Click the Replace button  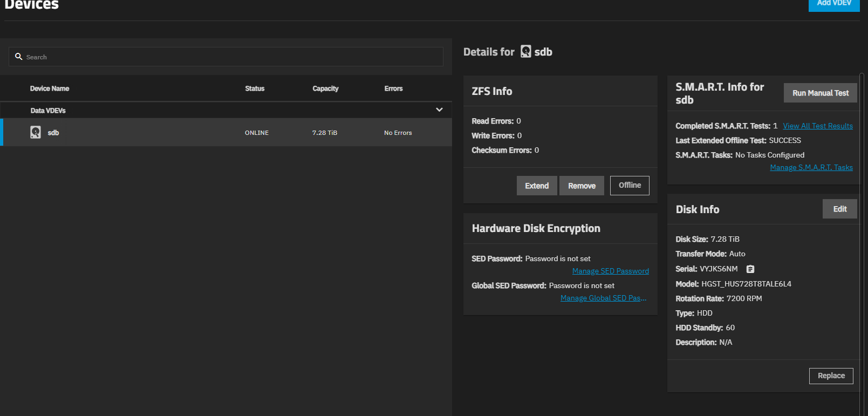pos(831,376)
